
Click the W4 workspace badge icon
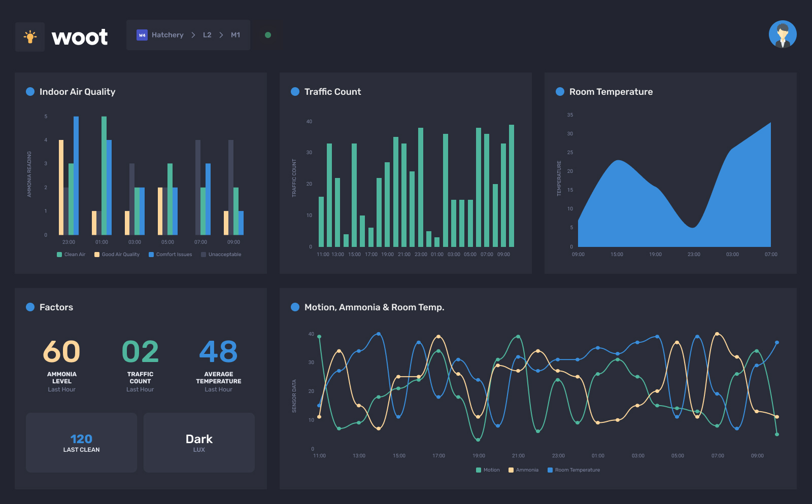142,35
